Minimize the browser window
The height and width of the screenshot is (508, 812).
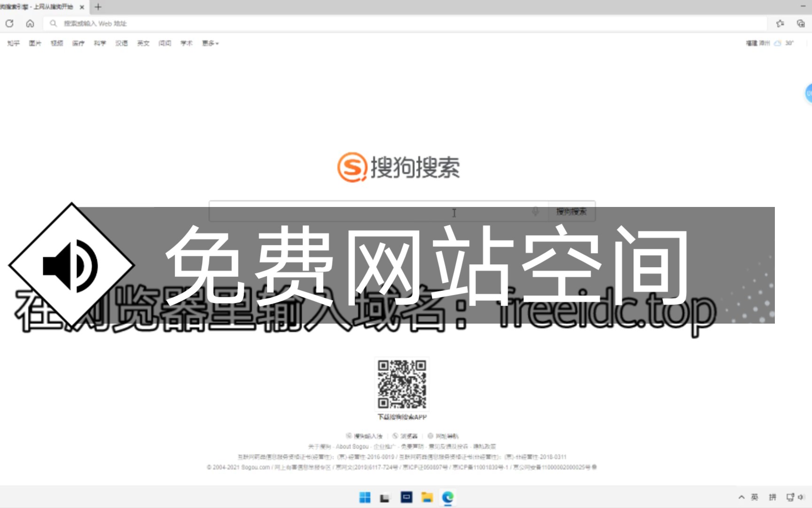pos(803,6)
